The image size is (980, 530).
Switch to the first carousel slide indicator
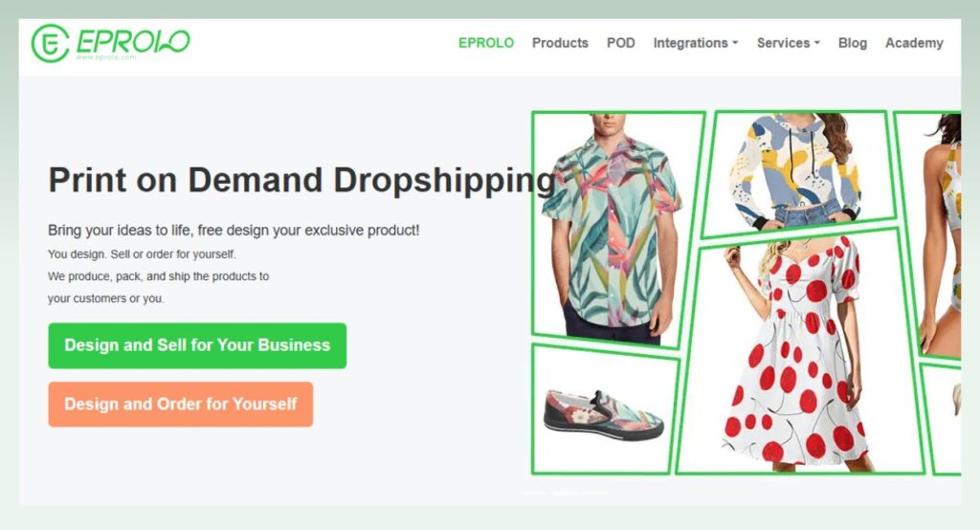[x=534, y=493]
